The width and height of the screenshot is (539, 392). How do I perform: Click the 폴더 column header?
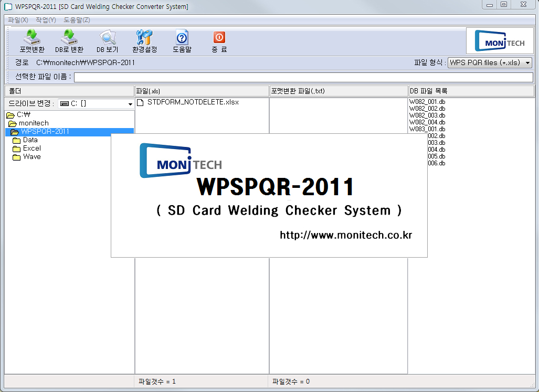point(69,91)
